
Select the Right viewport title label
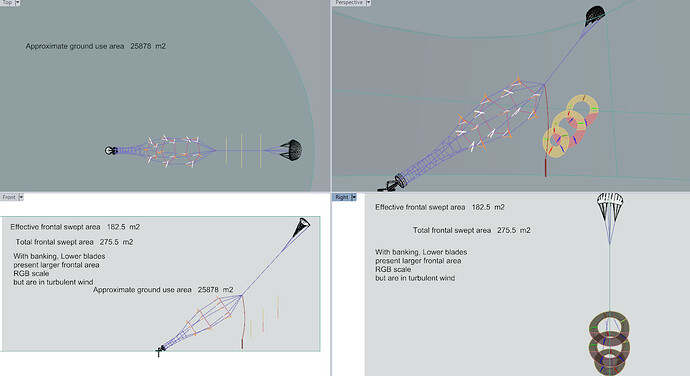[x=341, y=197]
